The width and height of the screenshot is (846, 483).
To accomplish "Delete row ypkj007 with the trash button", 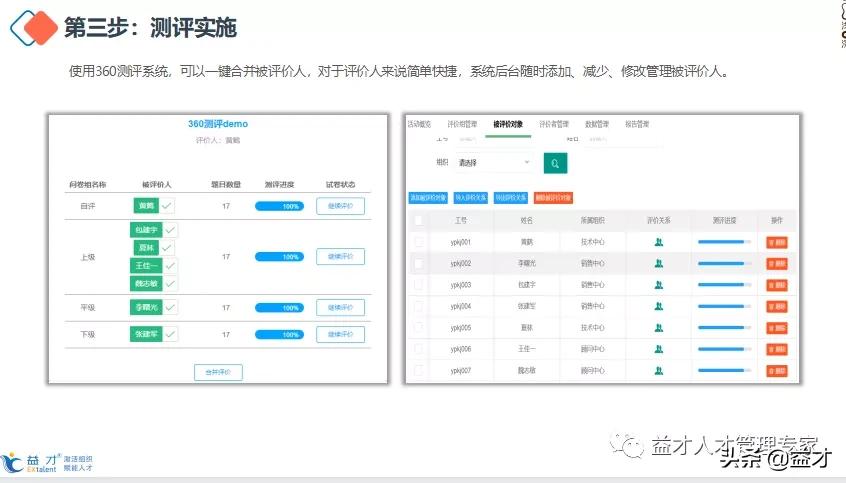I will pyautogui.click(x=777, y=371).
